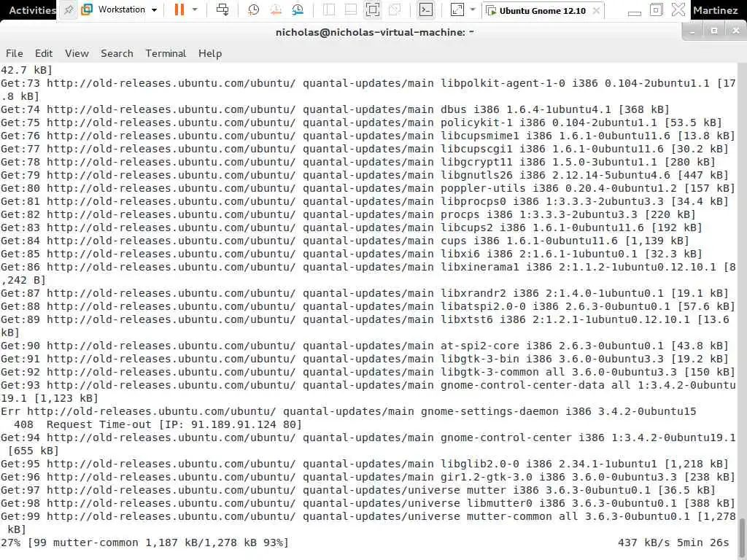Click the Get:82 procps line
Image resolution: width=747 pixels, height=560 pixels.
[348, 214]
